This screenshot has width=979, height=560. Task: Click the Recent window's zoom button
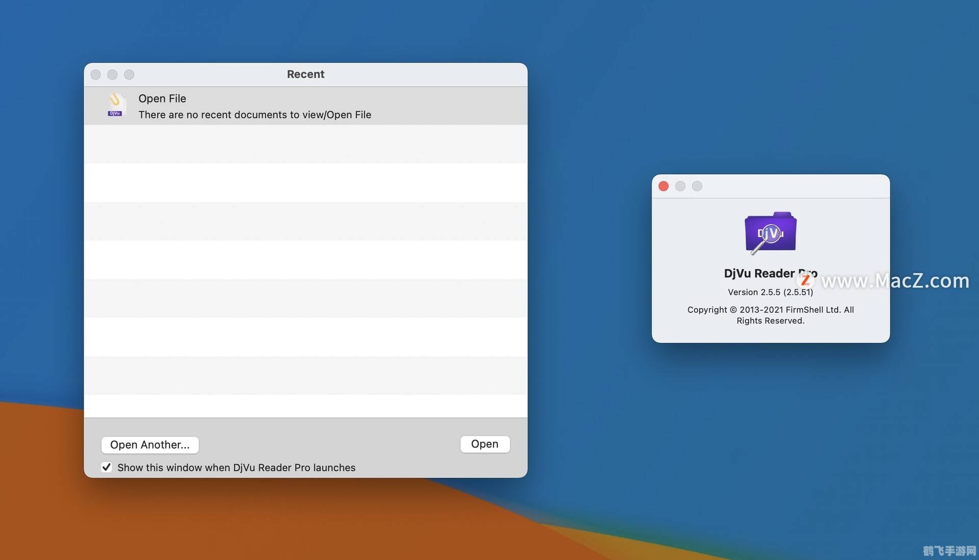pos(130,75)
